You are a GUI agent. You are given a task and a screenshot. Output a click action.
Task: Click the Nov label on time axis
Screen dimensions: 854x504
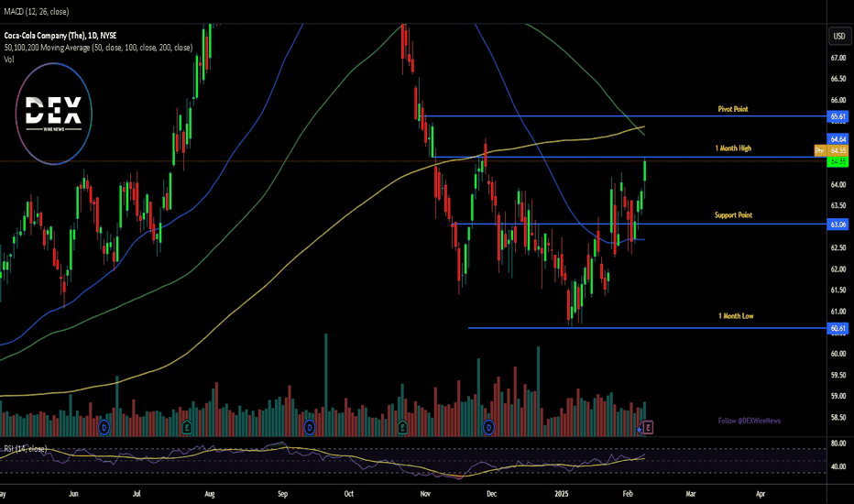pos(425,494)
